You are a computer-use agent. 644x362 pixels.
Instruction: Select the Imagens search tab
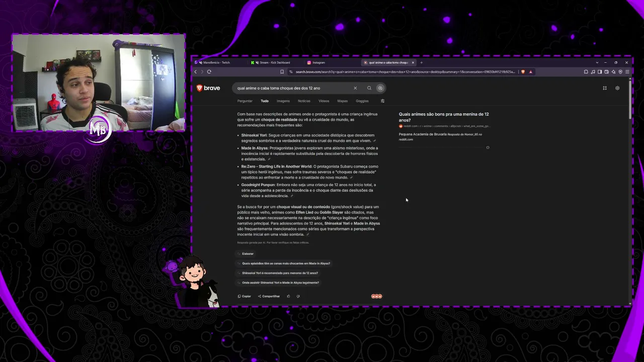point(283,101)
